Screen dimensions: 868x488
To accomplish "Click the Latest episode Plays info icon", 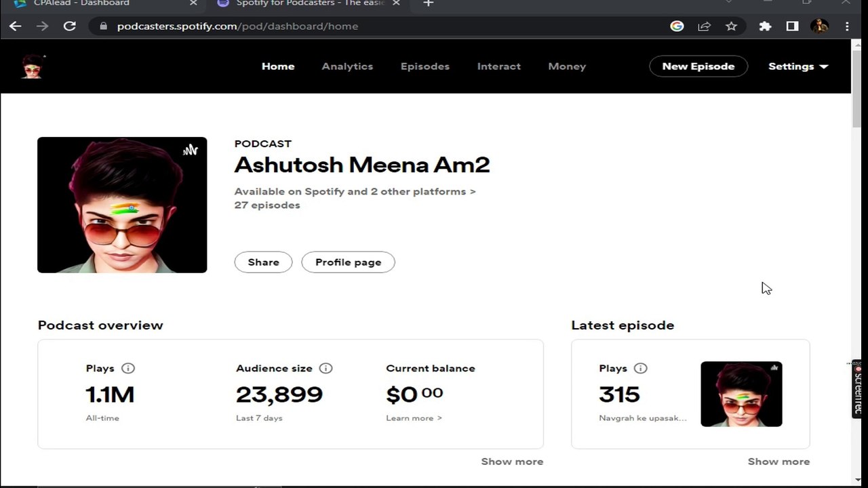I will [641, 368].
